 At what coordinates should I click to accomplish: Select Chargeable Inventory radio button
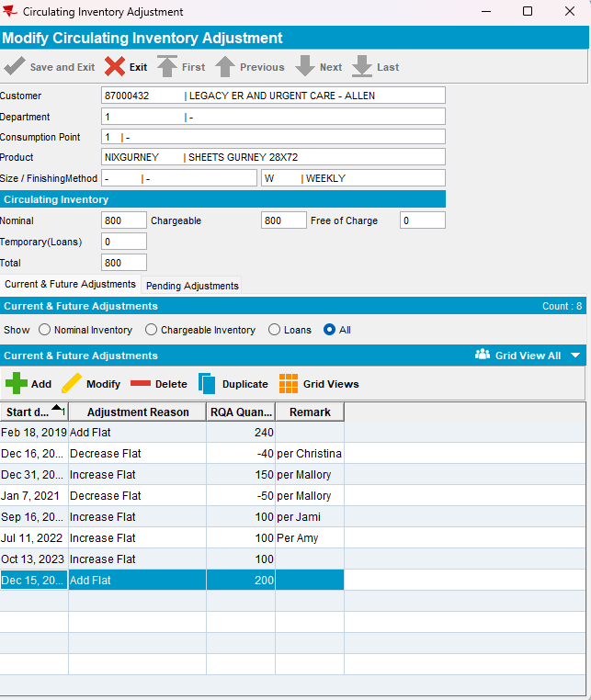pyautogui.click(x=151, y=330)
